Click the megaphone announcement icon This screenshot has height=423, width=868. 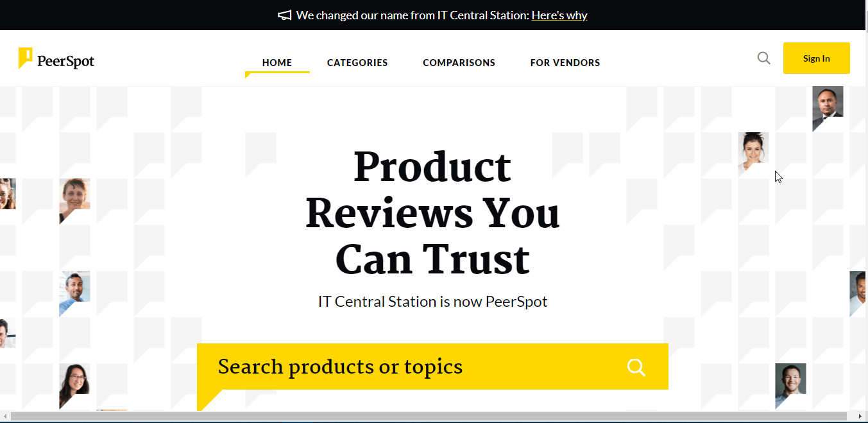pyautogui.click(x=285, y=15)
